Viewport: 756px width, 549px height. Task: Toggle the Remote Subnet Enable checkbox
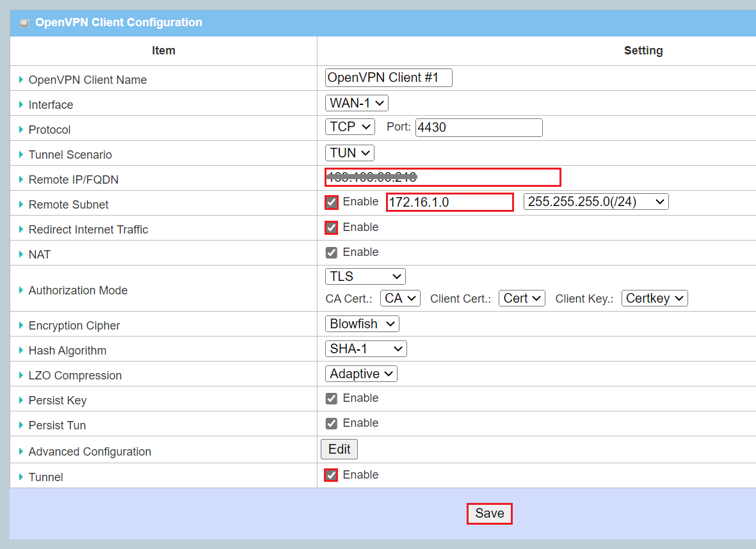click(x=331, y=202)
